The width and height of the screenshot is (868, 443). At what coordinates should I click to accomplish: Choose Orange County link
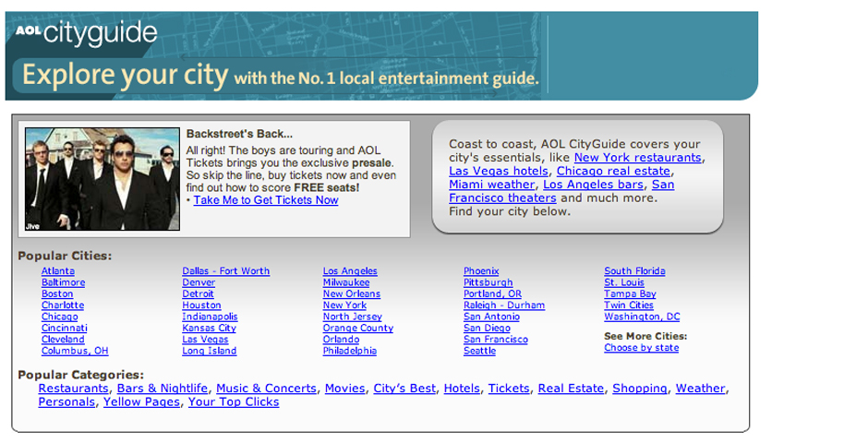[x=357, y=328]
